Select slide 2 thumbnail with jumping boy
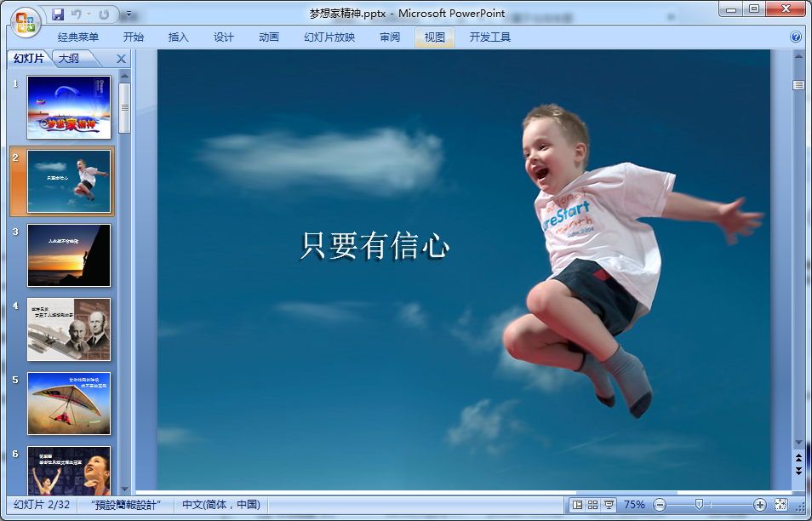812x521 pixels. [69, 181]
